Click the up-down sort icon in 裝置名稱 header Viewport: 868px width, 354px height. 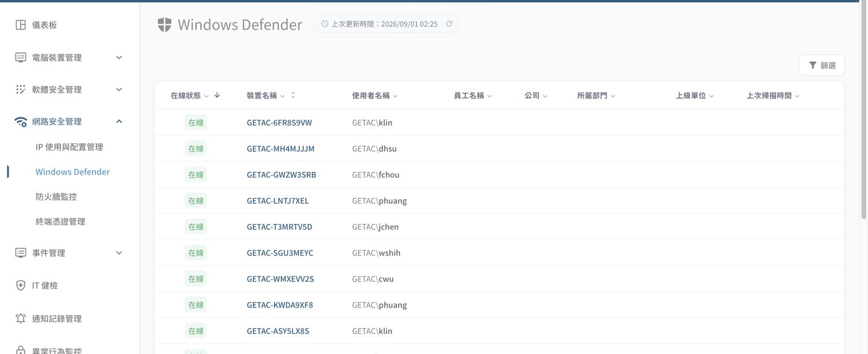(x=293, y=95)
